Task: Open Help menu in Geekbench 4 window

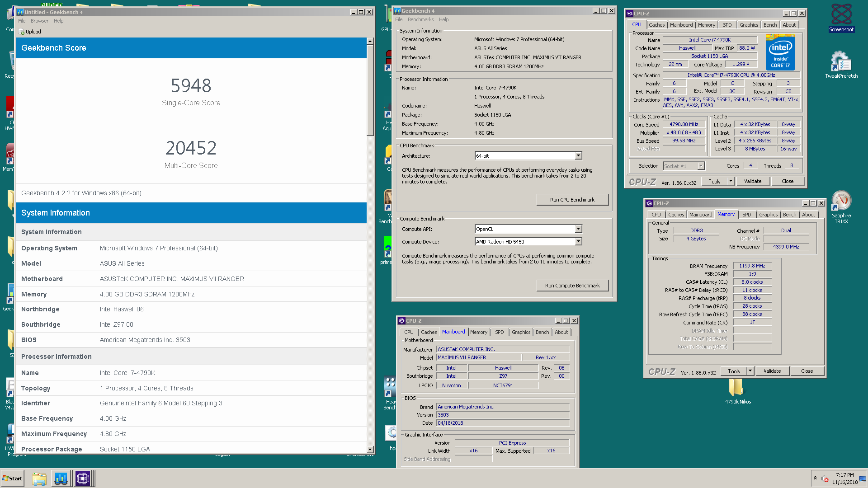Action: [444, 19]
